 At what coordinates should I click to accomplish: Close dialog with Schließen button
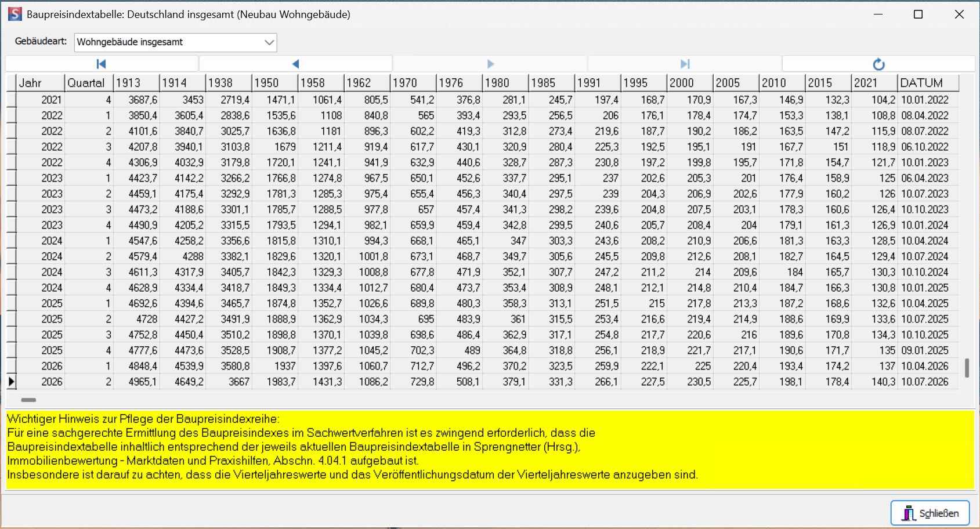(930, 513)
